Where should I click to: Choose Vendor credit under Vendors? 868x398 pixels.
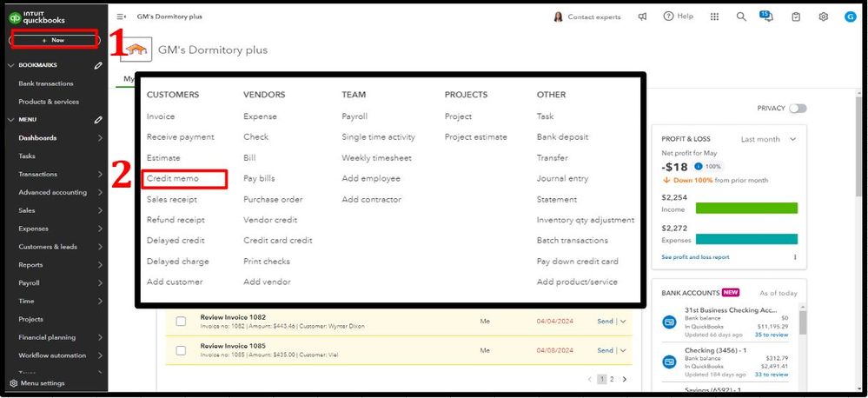coord(270,220)
